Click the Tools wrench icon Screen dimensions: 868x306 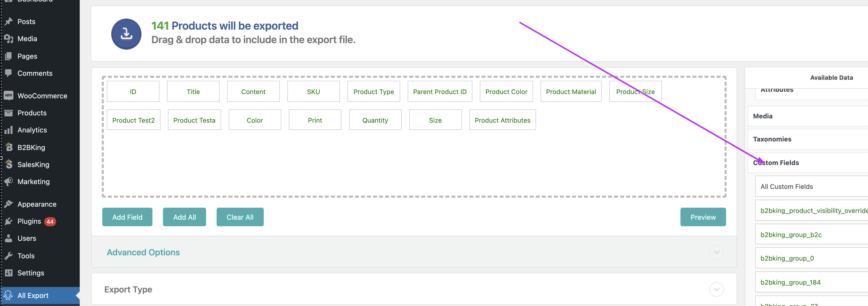coord(9,256)
